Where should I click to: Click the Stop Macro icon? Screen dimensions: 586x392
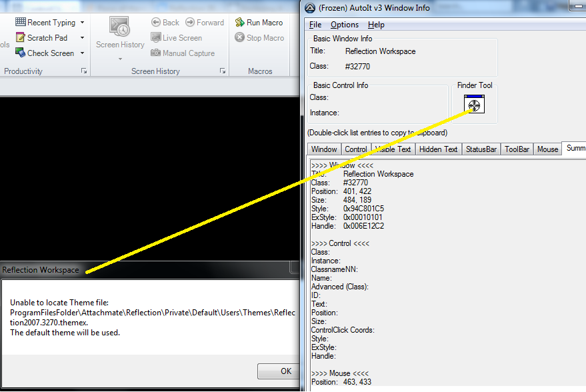(x=239, y=37)
